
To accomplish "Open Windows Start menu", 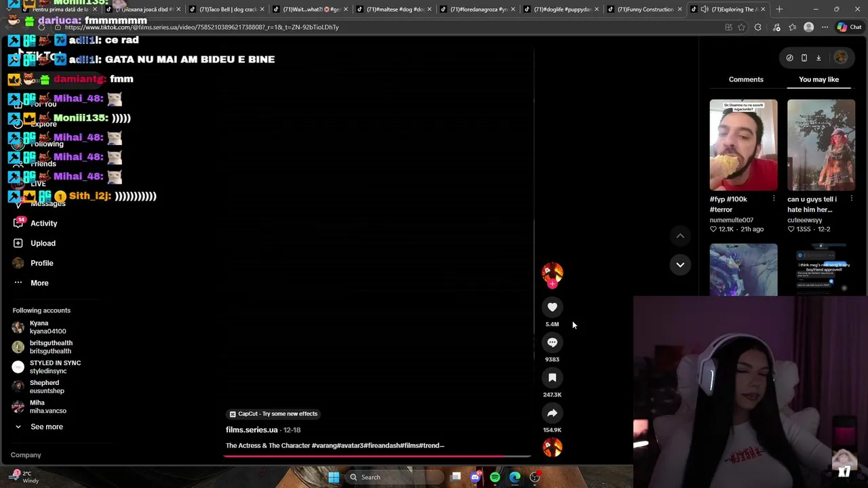I will 334,477.
